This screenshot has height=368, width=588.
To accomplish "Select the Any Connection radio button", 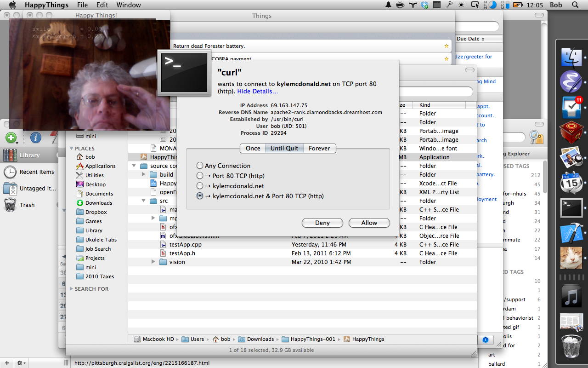I will (x=199, y=166).
